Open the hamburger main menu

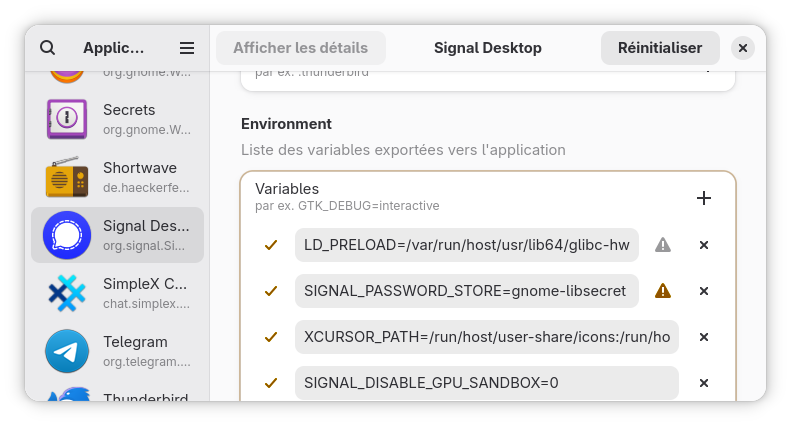coord(187,48)
